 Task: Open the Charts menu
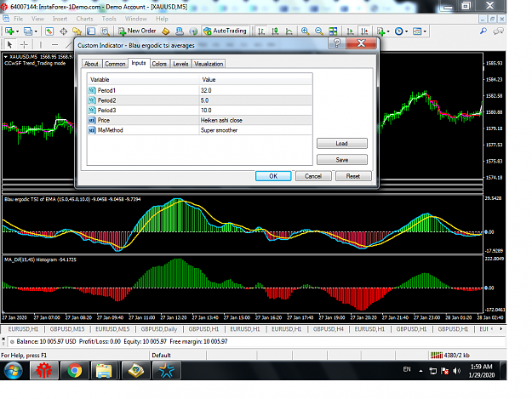pyautogui.click(x=84, y=19)
